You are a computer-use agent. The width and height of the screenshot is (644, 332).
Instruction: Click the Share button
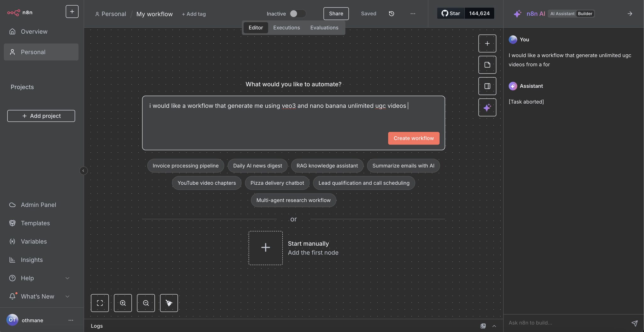coord(336,14)
